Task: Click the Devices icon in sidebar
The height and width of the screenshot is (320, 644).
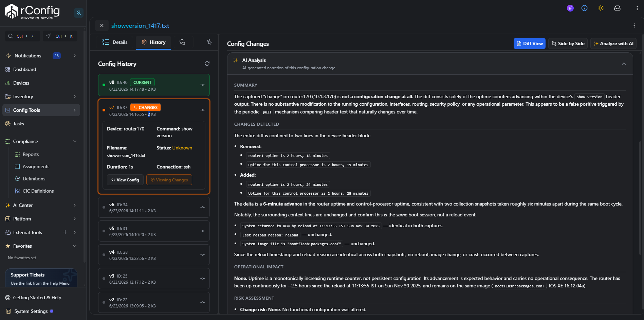Action: 8,83
